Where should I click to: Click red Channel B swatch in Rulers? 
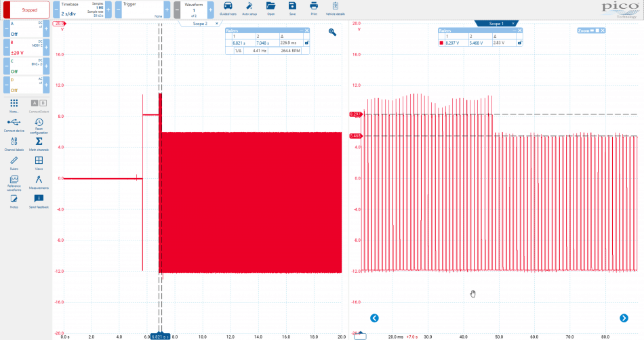tap(441, 43)
